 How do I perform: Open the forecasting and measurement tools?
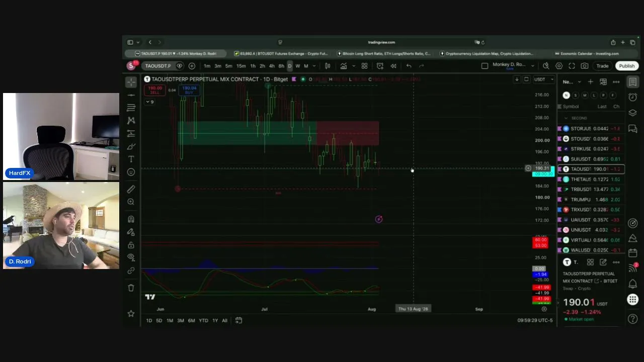click(131, 133)
